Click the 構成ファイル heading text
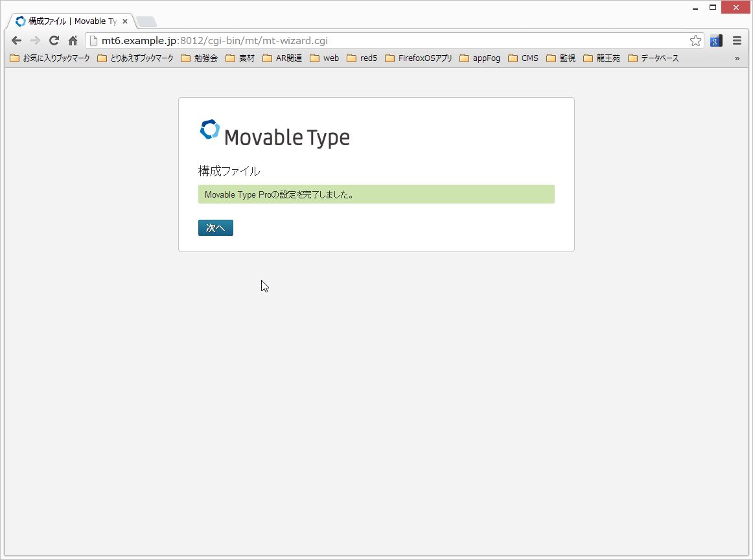The width and height of the screenshot is (753, 560). (x=229, y=171)
